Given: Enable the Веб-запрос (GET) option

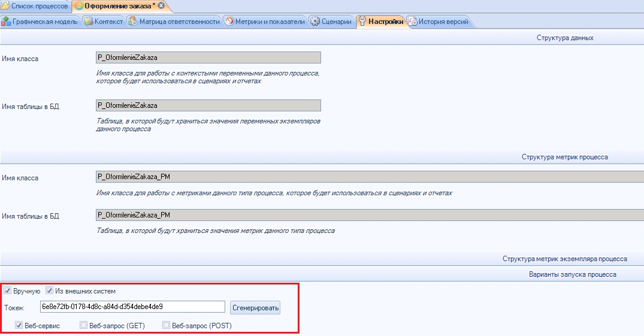Looking at the screenshot, I should [x=84, y=326].
